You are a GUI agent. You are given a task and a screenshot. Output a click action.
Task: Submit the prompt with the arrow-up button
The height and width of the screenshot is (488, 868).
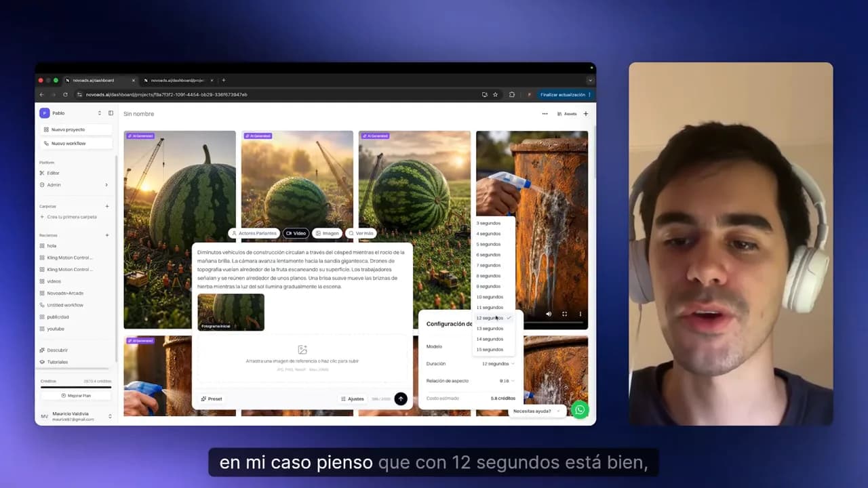coord(401,399)
